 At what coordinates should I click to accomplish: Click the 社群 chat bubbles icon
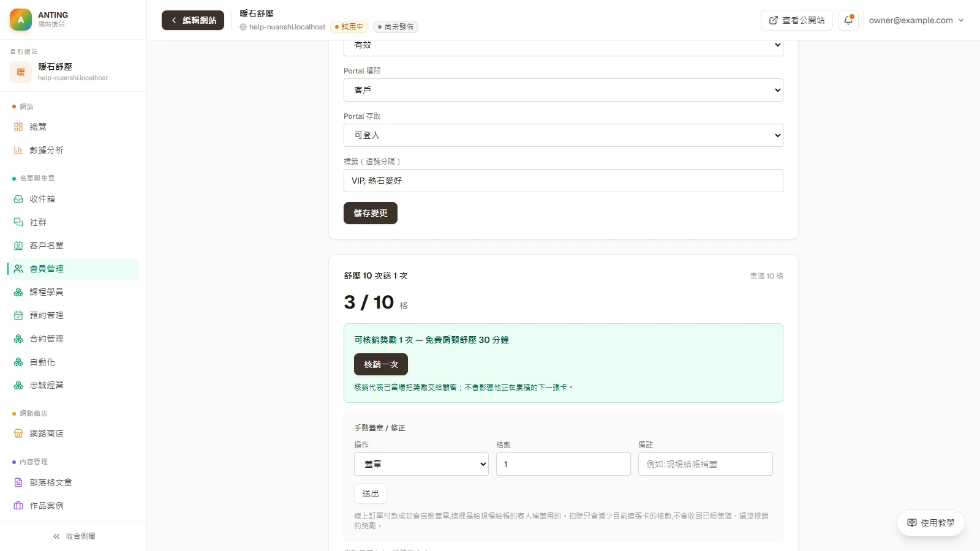[18, 222]
